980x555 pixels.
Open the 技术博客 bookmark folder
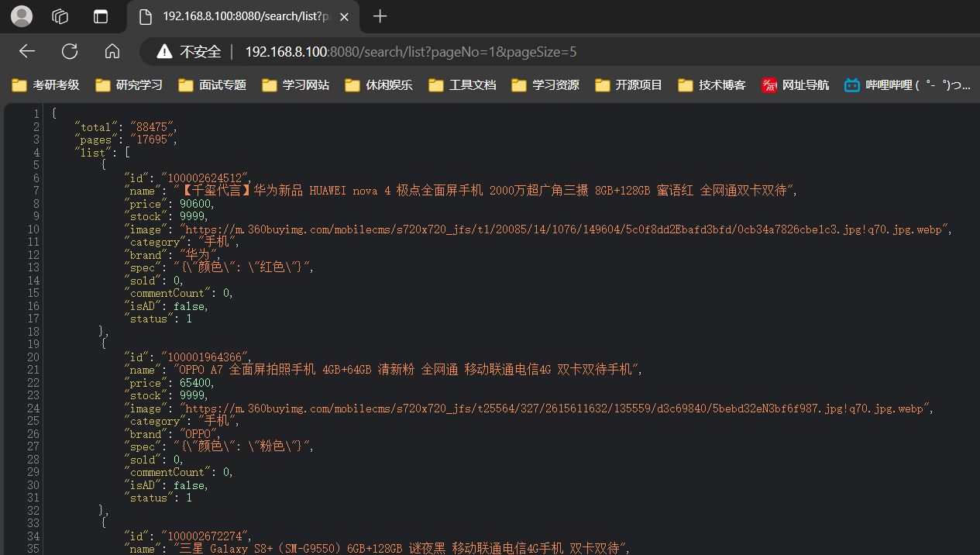coord(712,85)
